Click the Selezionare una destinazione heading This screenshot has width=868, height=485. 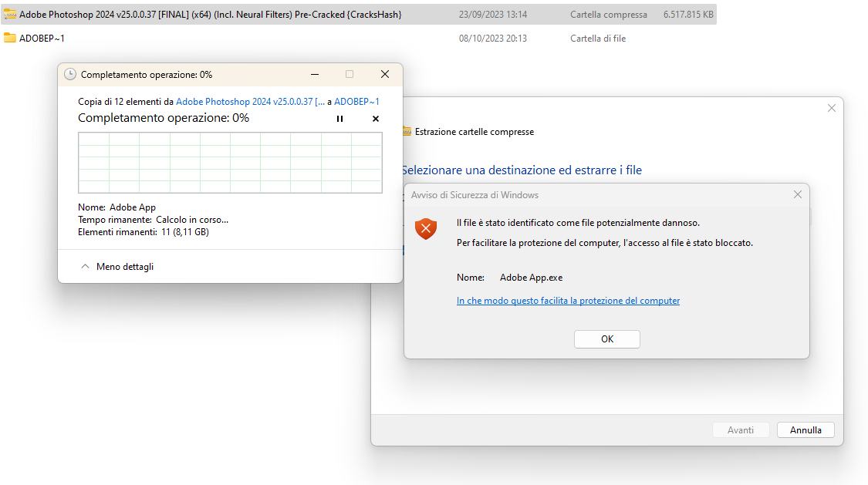point(522,170)
